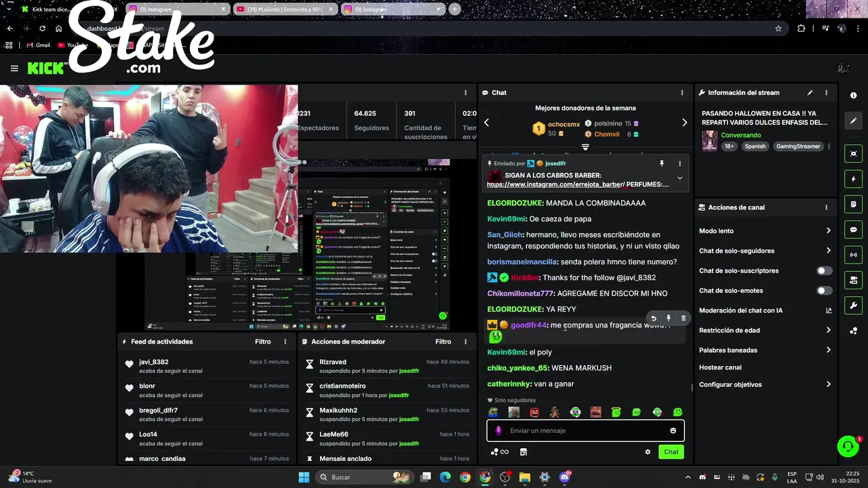Open chat settings gear icon
The width and height of the screenshot is (868, 488).
[648, 452]
